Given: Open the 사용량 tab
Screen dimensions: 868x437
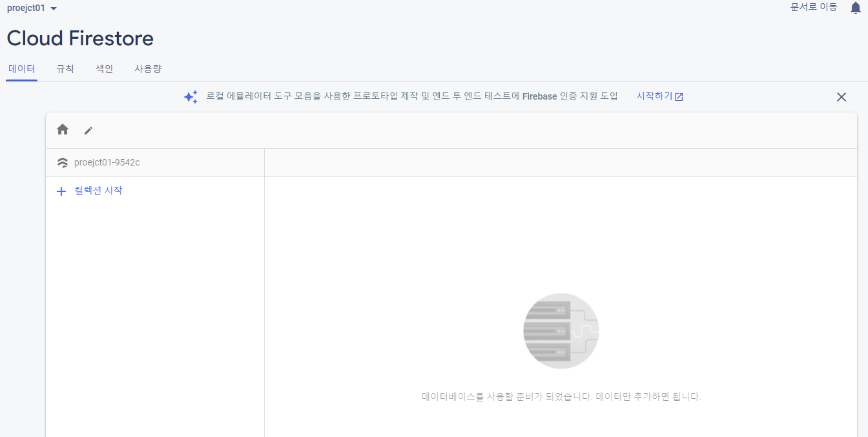Looking at the screenshot, I should coord(148,69).
